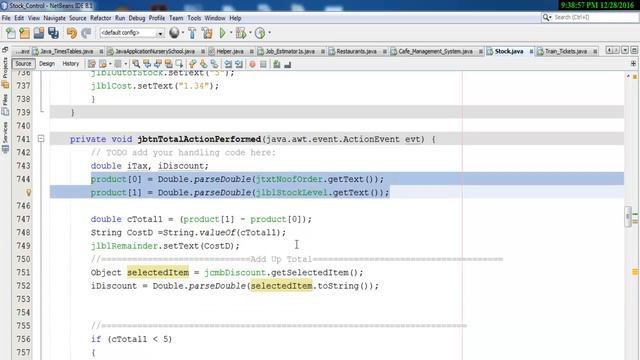This screenshot has width=640, height=360.
Task: Click the jcmbDiscount text on line 751
Action: pos(235,272)
